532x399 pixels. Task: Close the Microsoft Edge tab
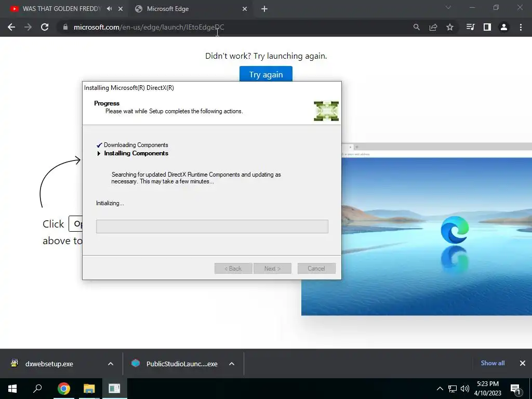pyautogui.click(x=245, y=9)
